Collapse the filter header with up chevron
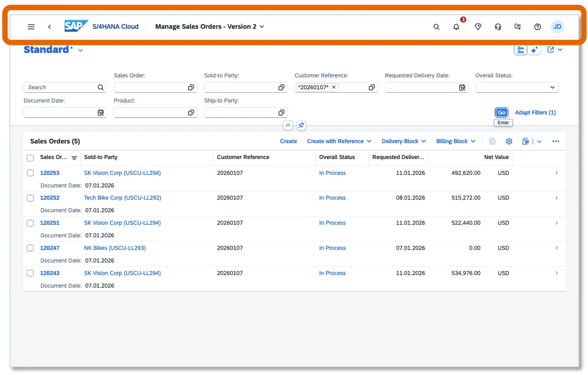This screenshot has width=588, height=375. (x=288, y=125)
